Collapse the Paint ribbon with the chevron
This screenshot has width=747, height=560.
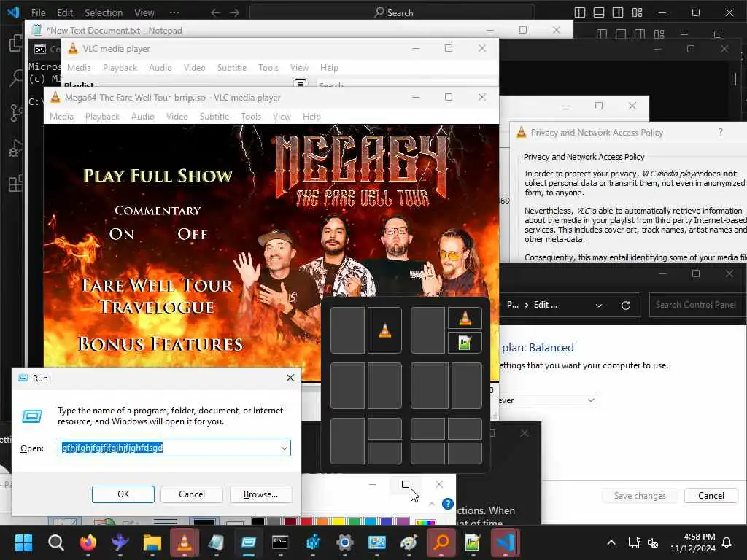point(432,504)
